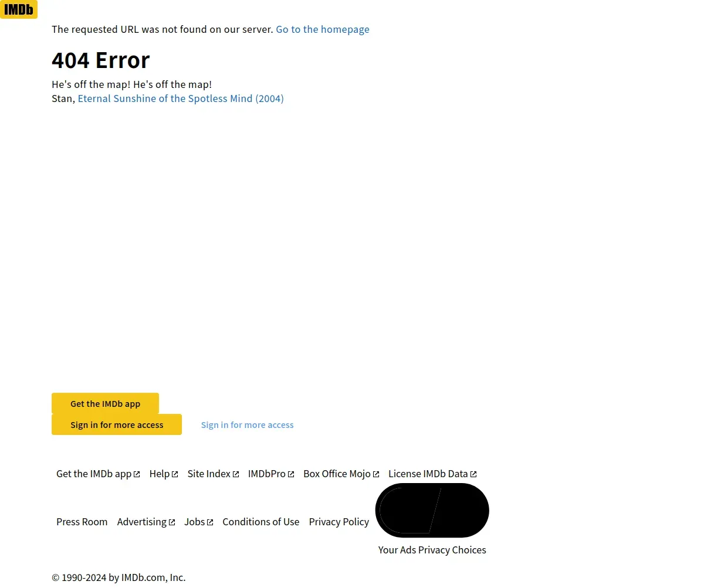Open the Press Room link

pos(82,522)
